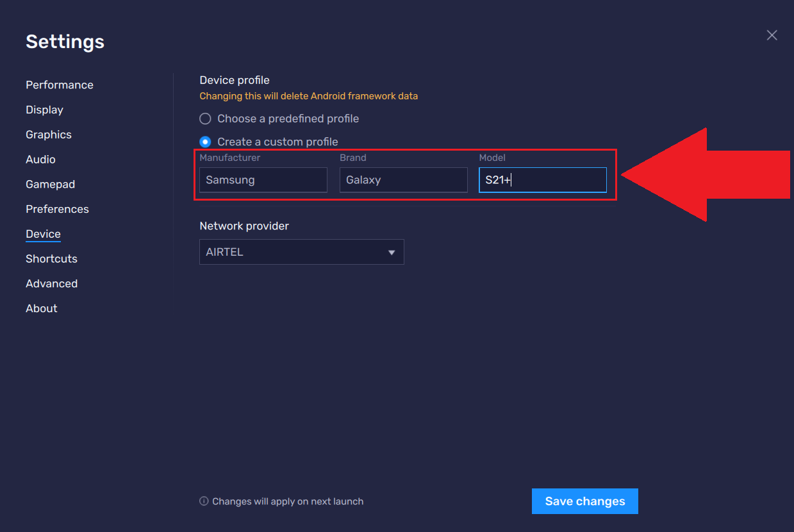Select the Gamepad settings tab
794x532 pixels.
(50, 185)
